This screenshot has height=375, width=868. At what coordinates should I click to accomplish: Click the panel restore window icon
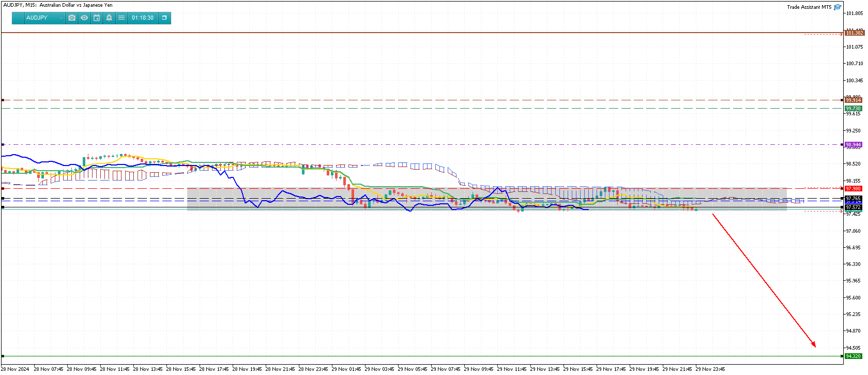coord(164,18)
